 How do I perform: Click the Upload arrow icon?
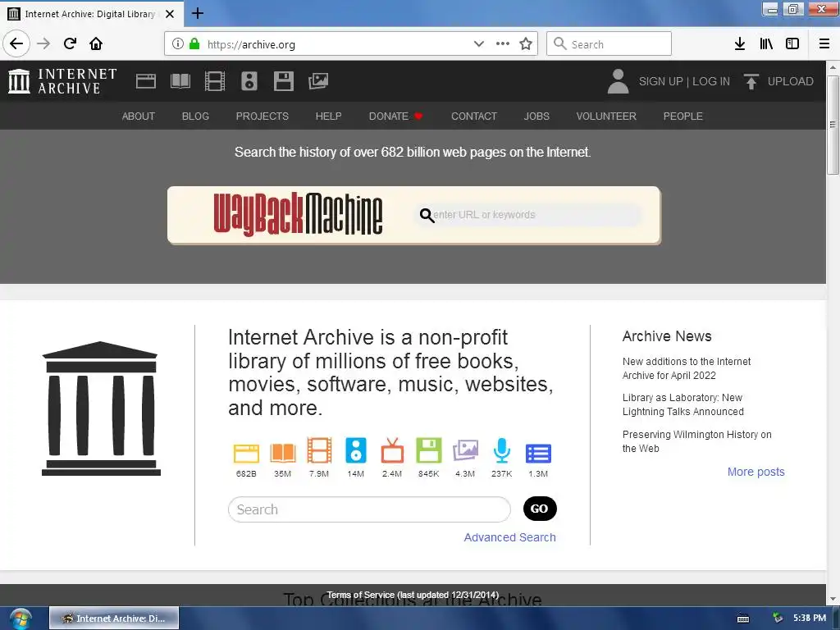coord(751,81)
